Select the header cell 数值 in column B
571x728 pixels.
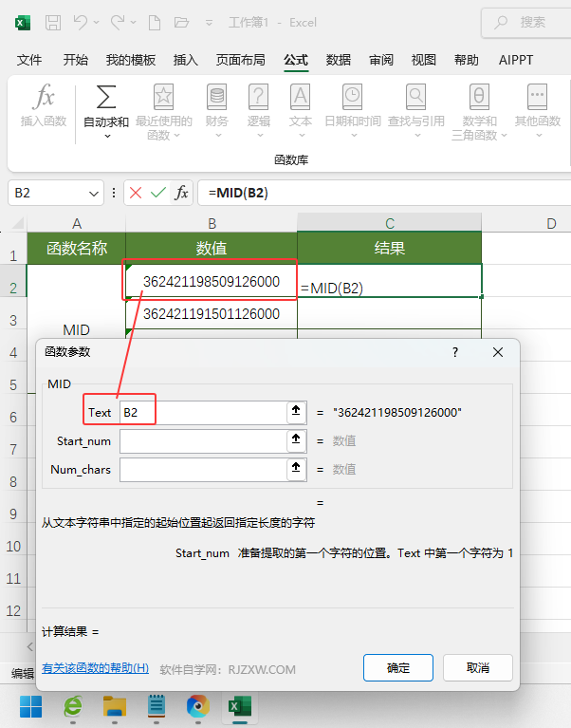click(212, 249)
